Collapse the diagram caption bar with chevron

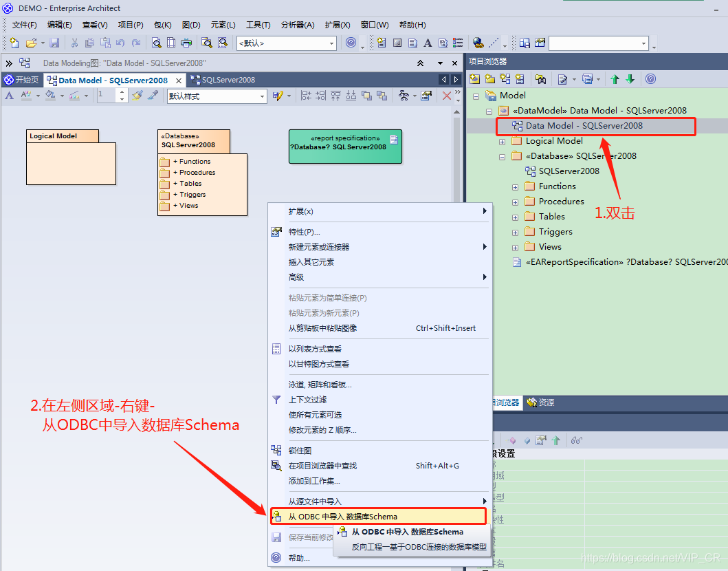pyautogui.click(x=420, y=63)
